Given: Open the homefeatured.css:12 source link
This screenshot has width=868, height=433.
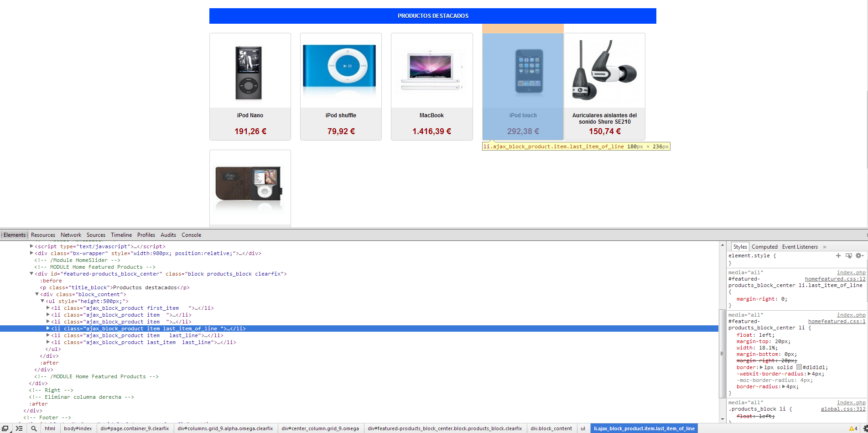Looking at the screenshot, I should point(835,279).
